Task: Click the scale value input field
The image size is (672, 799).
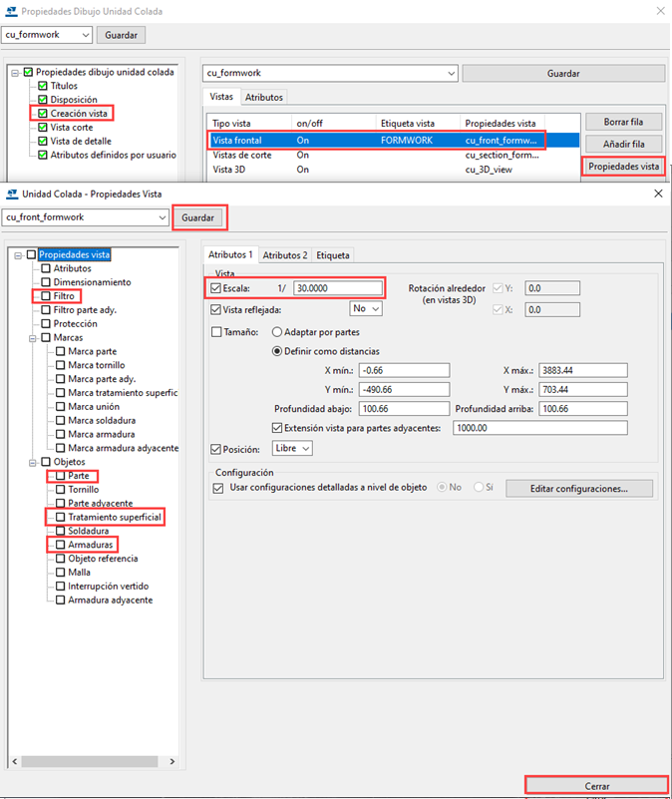Action: pyautogui.click(x=337, y=288)
